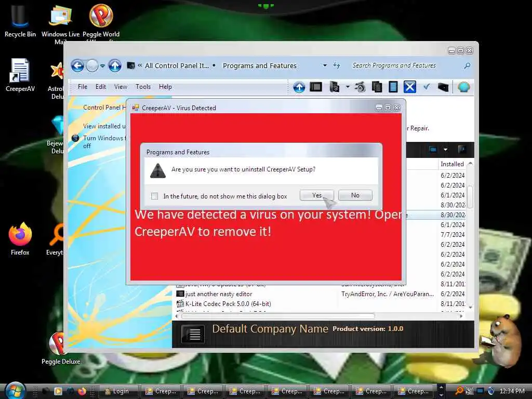This screenshot has width=532, height=399.
Task: Switch to the Login taskbar button
Action: tap(118, 391)
